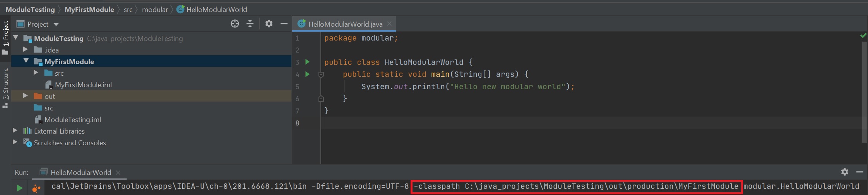868x195 pixels.
Task: Collapse the MyFirstModule tree node
Action: click(26, 61)
